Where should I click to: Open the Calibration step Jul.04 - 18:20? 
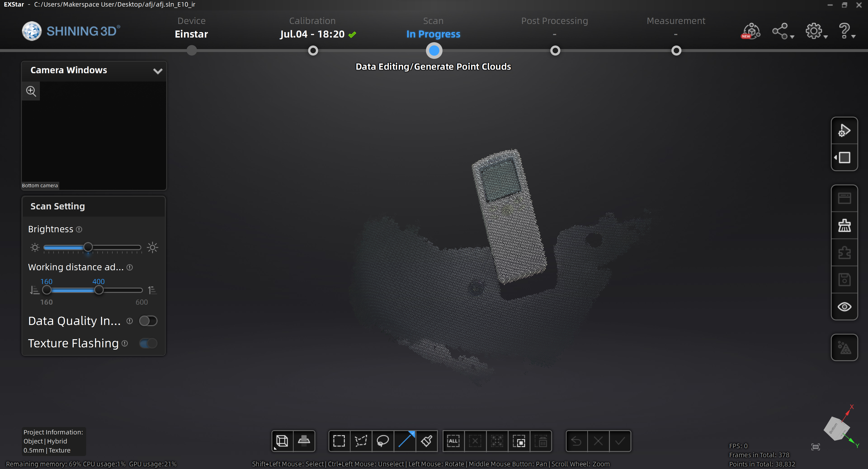(313, 34)
